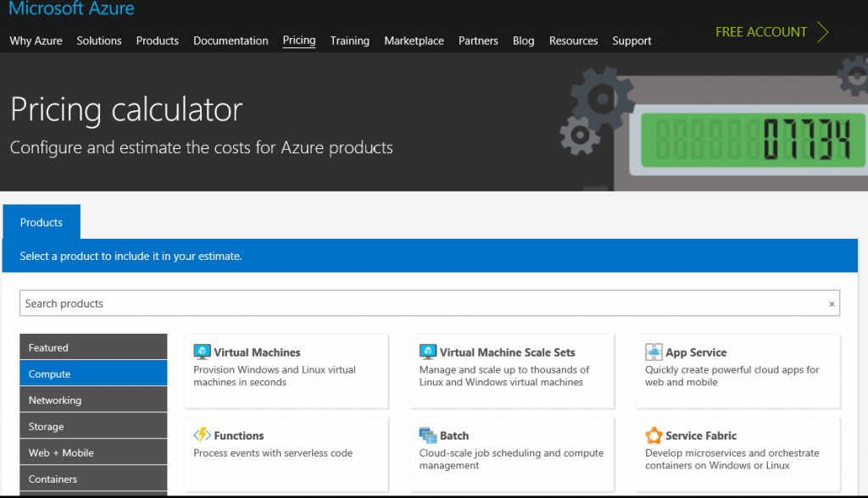868x498 pixels.
Task: Click the Virtual Machine Scale Sets icon
Action: point(428,352)
